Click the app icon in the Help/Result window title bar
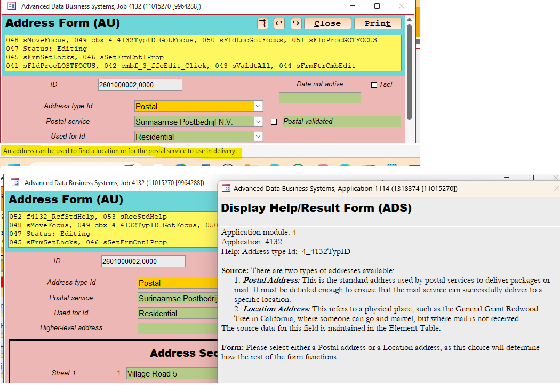This screenshot has width=560, height=392. click(x=226, y=188)
